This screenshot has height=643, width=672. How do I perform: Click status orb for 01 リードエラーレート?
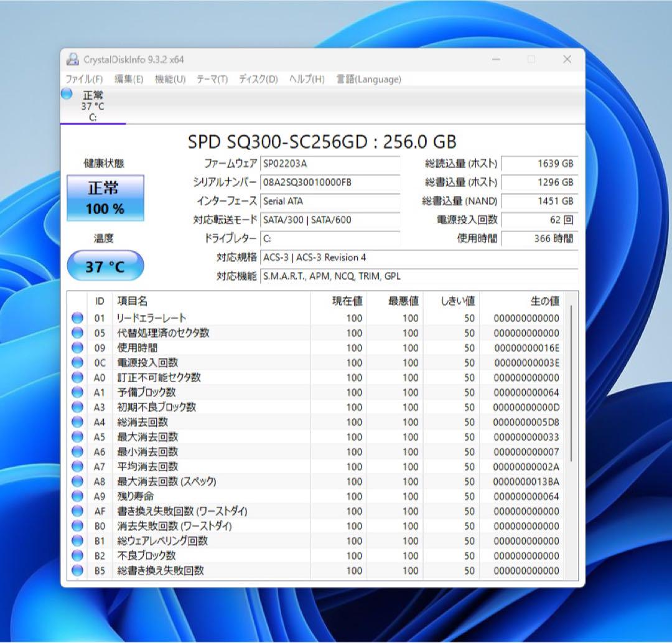click(78, 318)
